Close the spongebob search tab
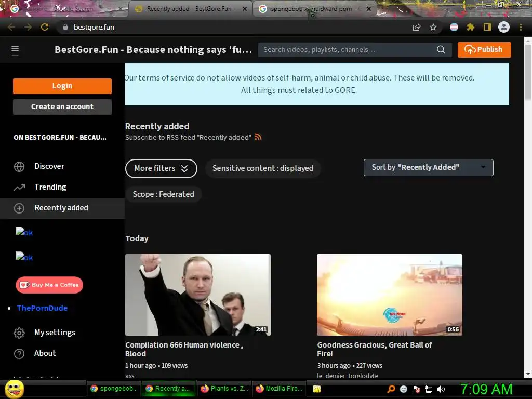The width and height of the screenshot is (532, 399). [x=368, y=9]
